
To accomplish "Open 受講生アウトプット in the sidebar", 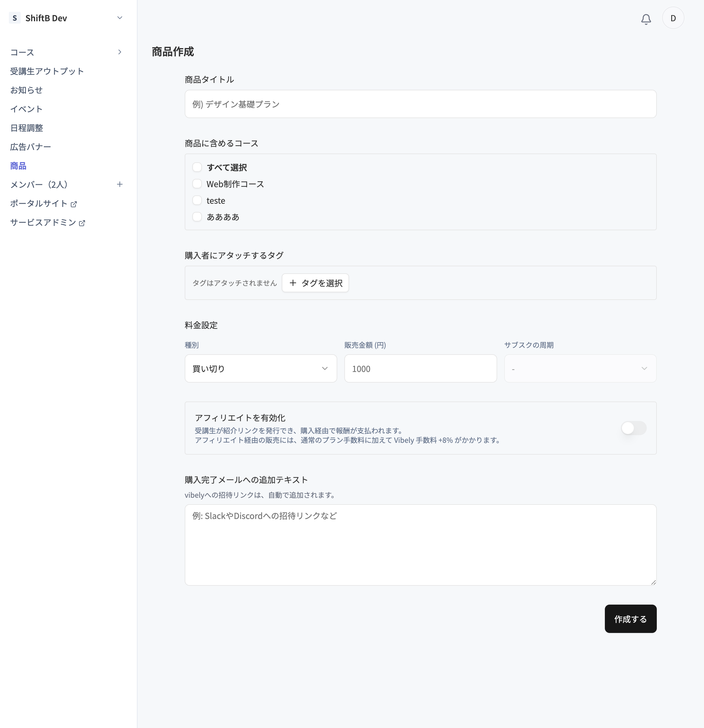I will click(47, 71).
